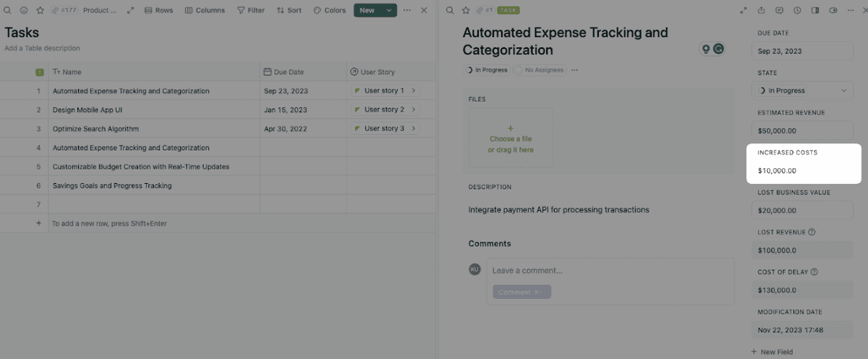This screenshot has width=868, height=359.
Task: Toggle the side panel layout icon
Action: tap(815, 10)
